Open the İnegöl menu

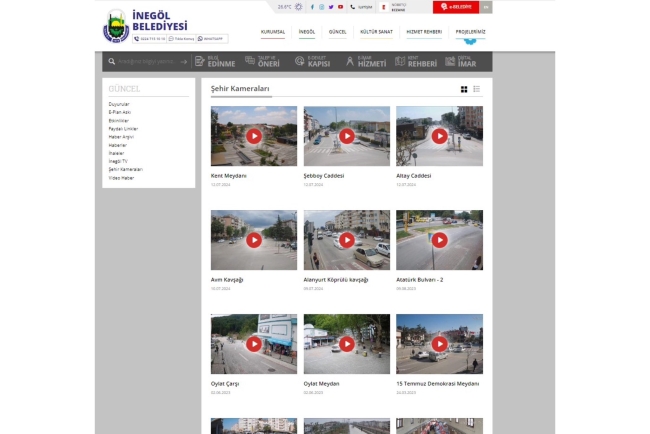307,32
